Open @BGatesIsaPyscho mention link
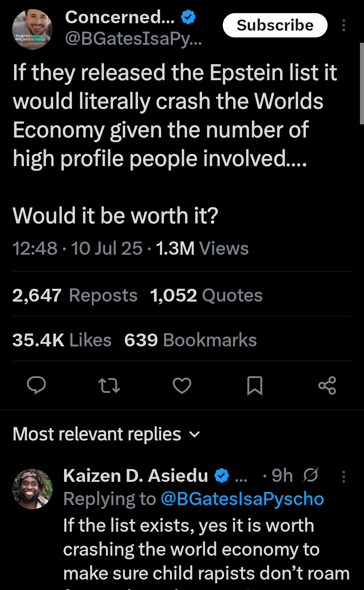 pyautogui.click(x=242, y=499)
